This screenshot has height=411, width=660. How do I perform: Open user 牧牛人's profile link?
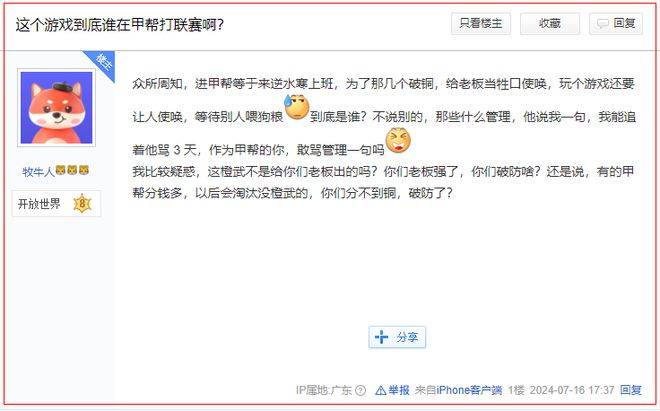(38, 171)
